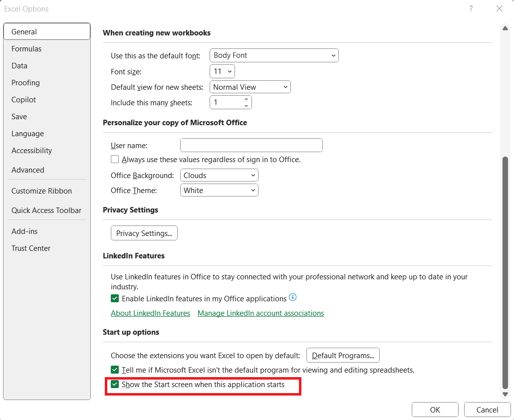Open the Help question mark icon
Viewport: 514px width, 420px height.
click(471, 8)
